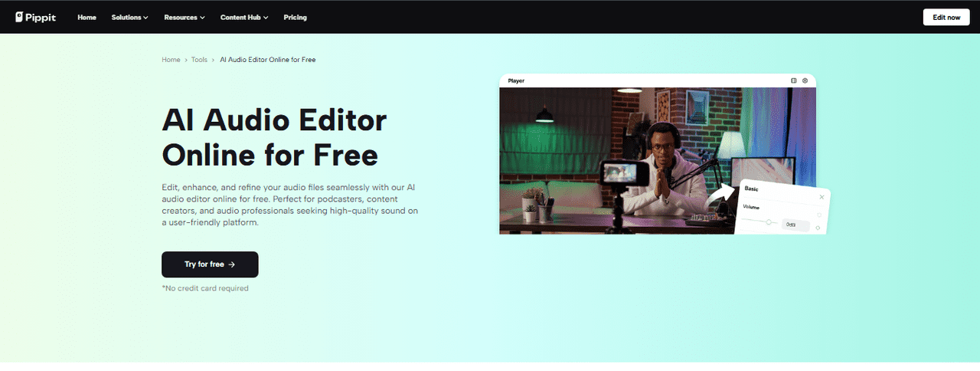
Task: Open the Content Hub dropdown
Action: (243, 17)
